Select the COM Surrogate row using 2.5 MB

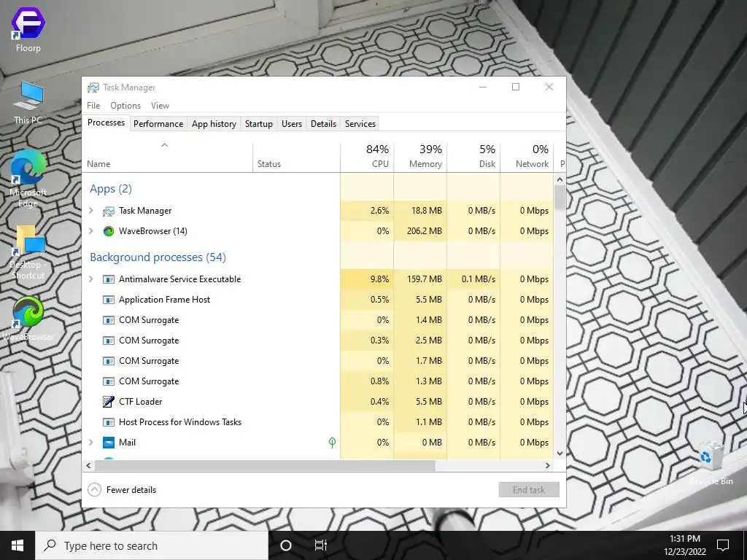click(318, 341)
